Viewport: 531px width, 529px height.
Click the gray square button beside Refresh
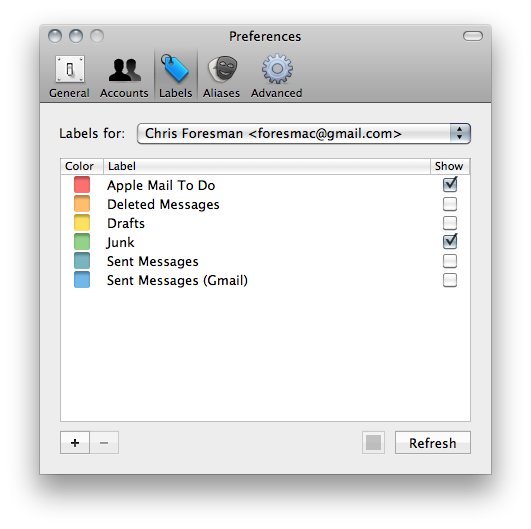[x=373, y=442]
